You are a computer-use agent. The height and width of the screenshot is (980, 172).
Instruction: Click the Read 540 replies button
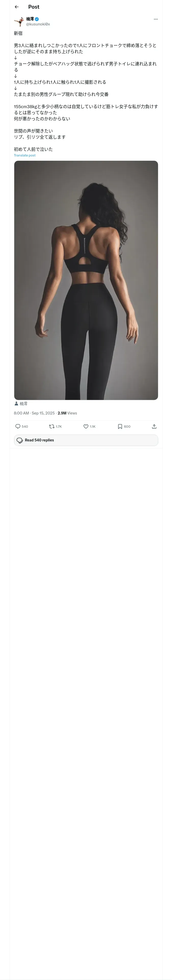point(86,440)
